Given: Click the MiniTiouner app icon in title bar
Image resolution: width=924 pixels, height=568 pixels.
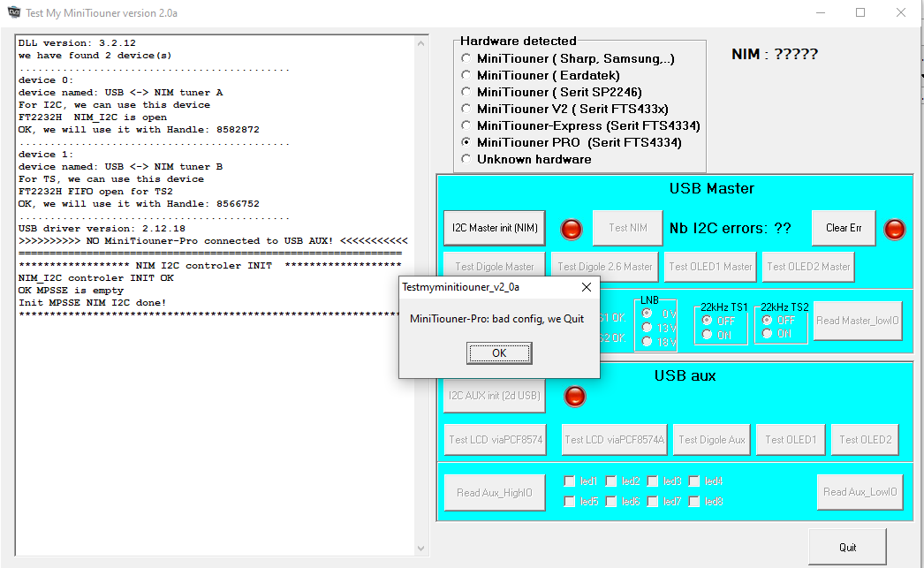Looking at the screenshot, I should (x=13, y=12).
